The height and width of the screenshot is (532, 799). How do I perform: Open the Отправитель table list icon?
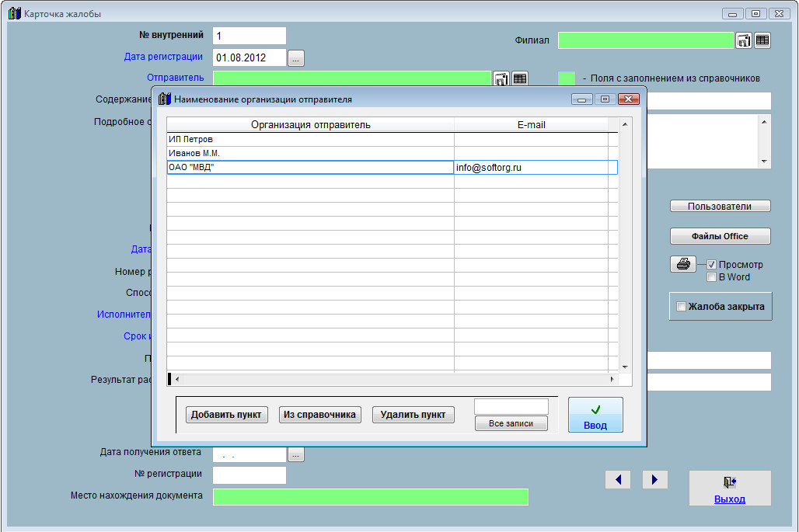coord(520,79)
